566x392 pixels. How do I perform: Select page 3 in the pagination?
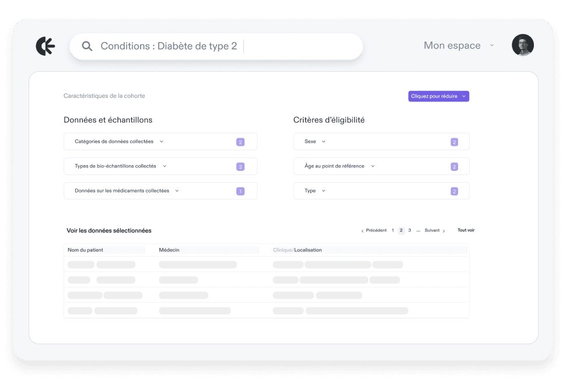409,230
